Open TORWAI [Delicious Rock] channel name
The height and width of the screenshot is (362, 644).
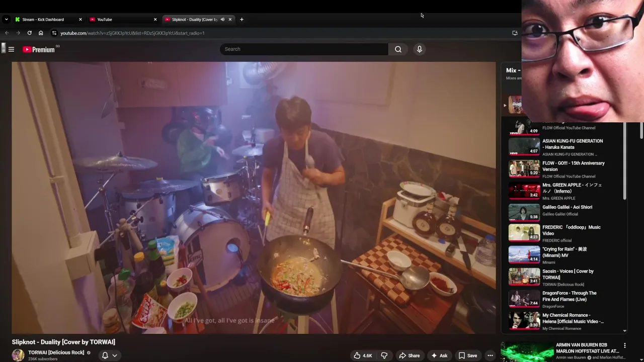pyautogui.click(x=56, y=352)
